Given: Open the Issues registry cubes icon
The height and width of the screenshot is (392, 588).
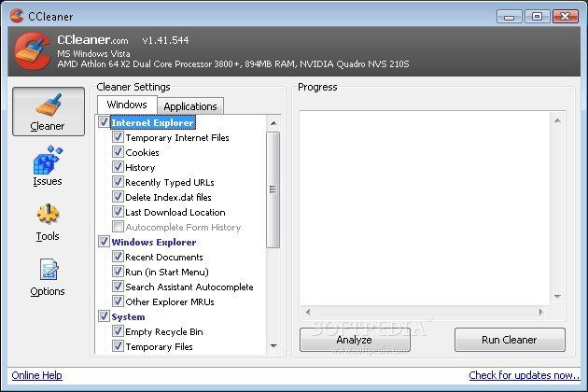Looking at the screenshot, I should [x=48, y=160].
